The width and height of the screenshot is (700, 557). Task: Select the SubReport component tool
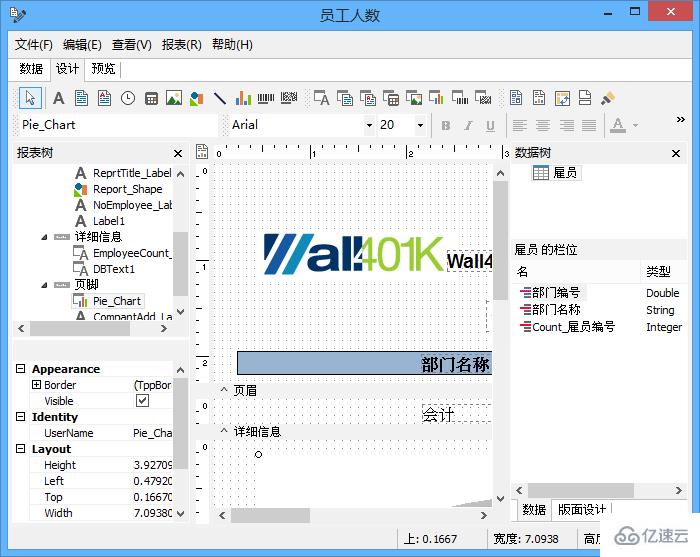(x=539, y=98)
